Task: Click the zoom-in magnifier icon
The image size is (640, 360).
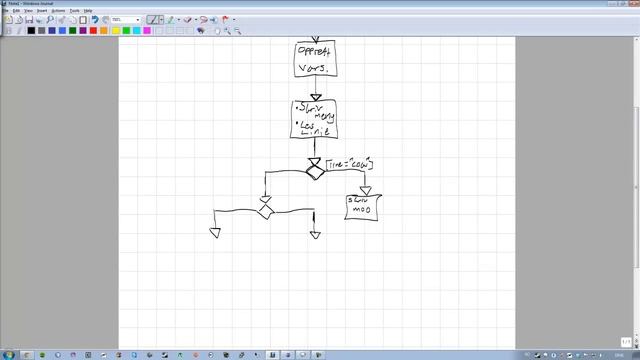Action: [227, 31]
